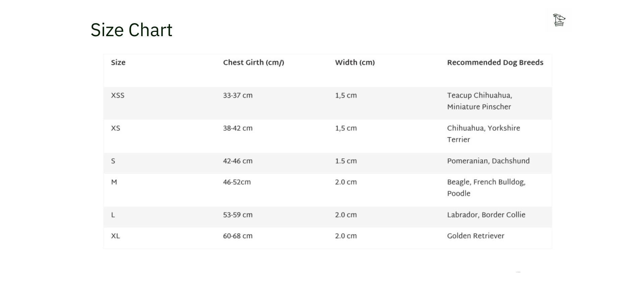Click the Size Chart heading

coord(131,30)
